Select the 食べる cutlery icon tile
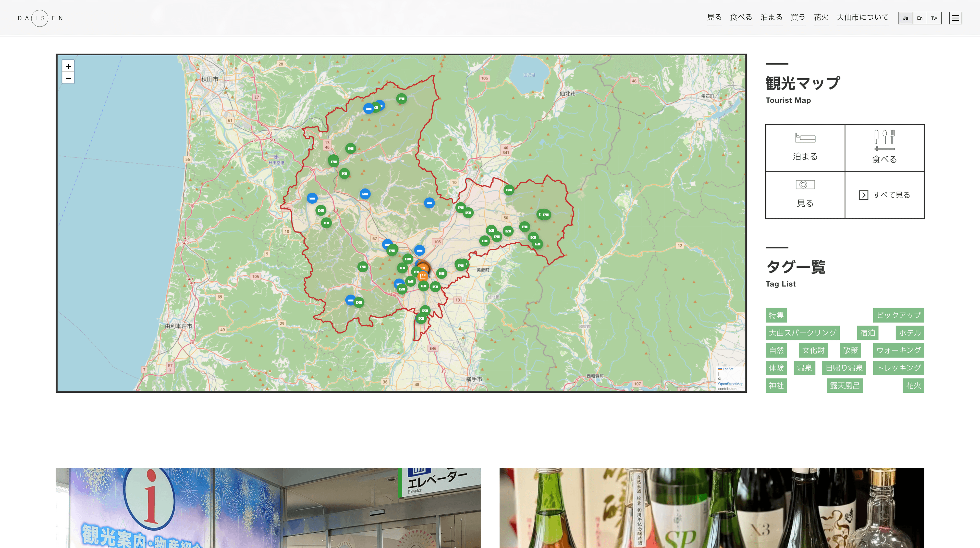This screenshot has height=548, width=980. click(885, 148)
